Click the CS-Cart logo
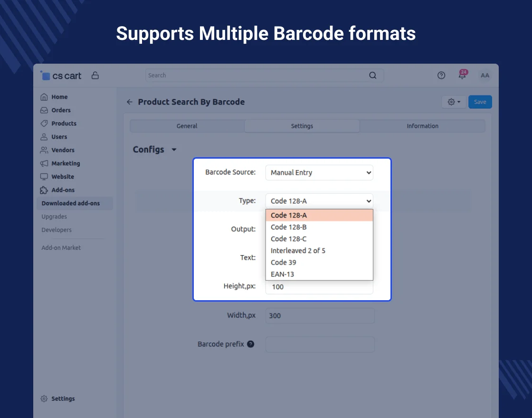The width and height of the screenshot is (532, 418). point(61,76)
